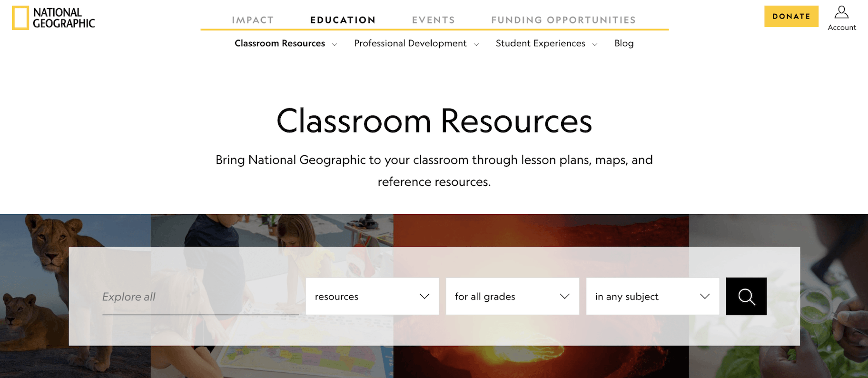868x378 pixels.
Task: Expand chevron beside Professional Development
Action: pos(476,44)
